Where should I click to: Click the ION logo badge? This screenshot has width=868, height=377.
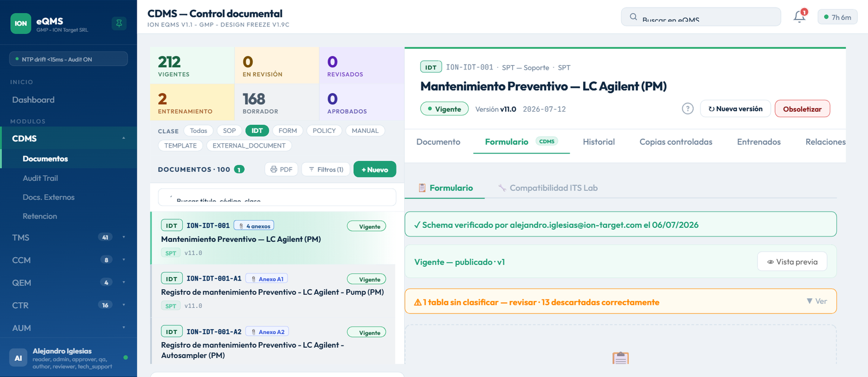click(21, 23)
